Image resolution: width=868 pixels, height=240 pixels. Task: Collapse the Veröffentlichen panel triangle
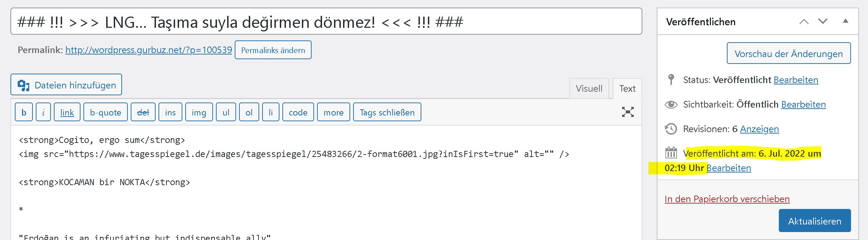[x=845, y=21]
